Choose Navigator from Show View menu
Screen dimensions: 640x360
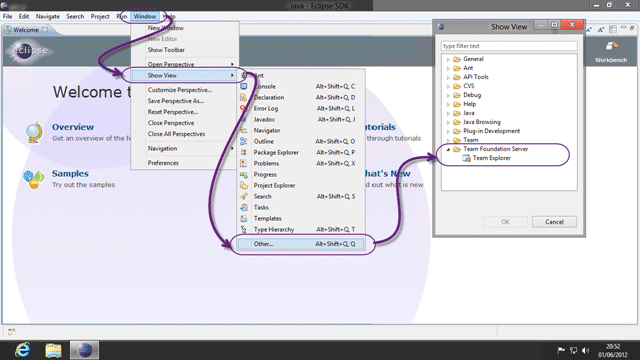(x=267, y=130)
